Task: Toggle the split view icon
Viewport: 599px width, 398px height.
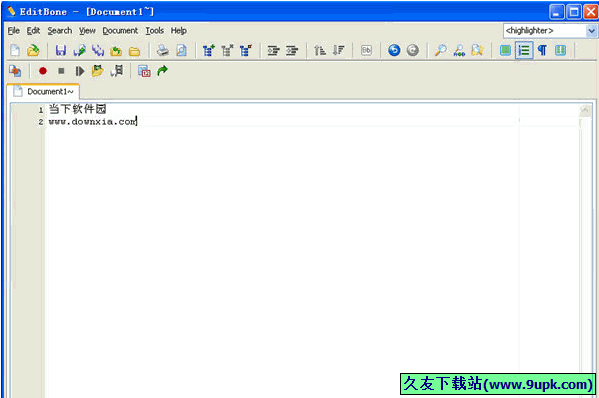Action: pos(560,50)
